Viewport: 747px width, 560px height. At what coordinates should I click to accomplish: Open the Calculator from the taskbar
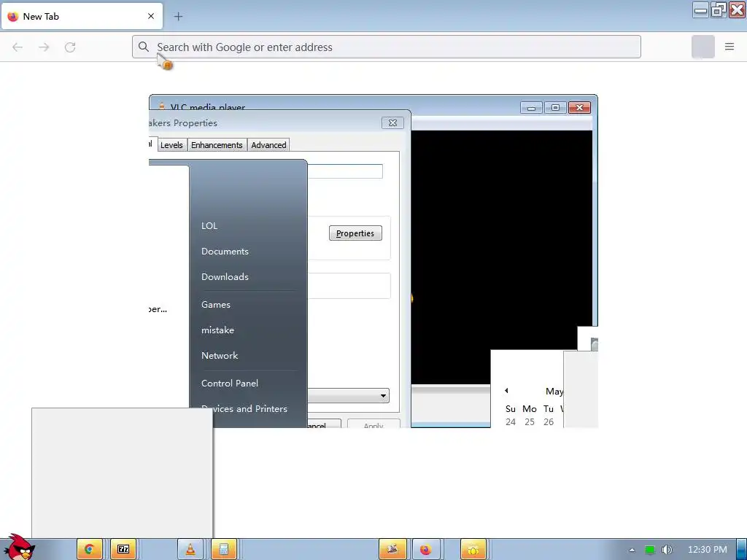tap(223, 550)
